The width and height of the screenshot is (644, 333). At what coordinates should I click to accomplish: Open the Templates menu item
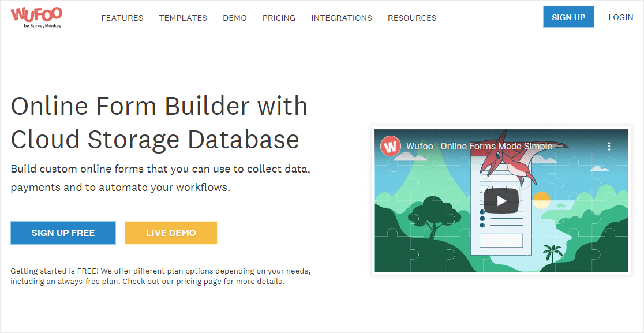pyautogui.click(x=183, y=18)
